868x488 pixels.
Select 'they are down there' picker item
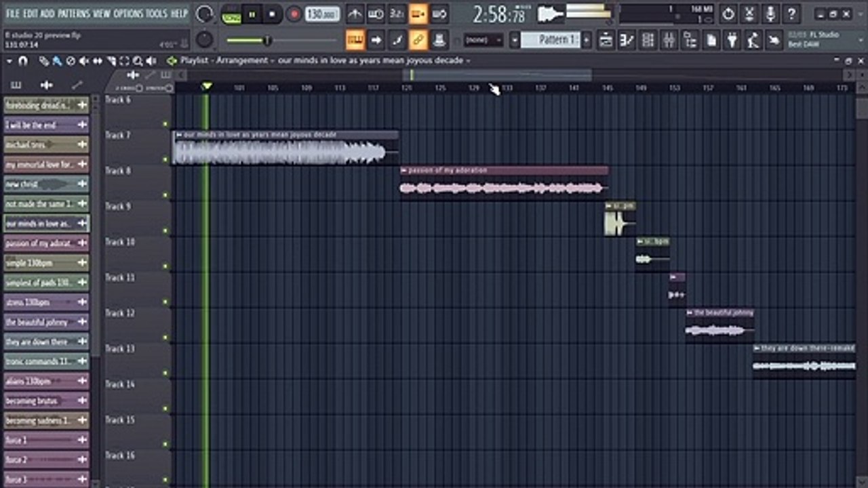click(x=46, y=342)
